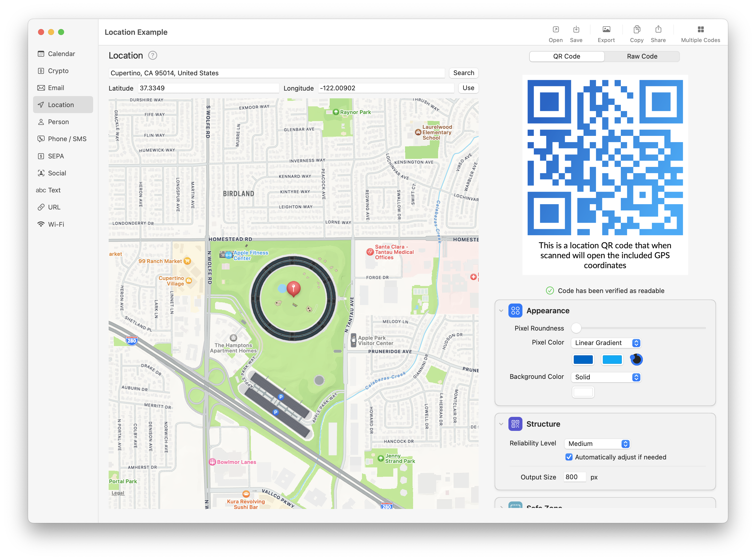Click the Structure section QR icon
This screenshot has height=560, width=756.
pos(515,424)
